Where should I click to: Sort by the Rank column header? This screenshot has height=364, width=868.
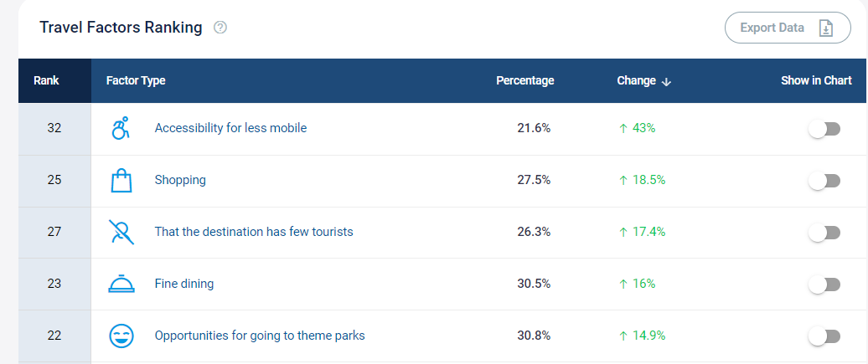pyautogui.click(x=47, y=81)
